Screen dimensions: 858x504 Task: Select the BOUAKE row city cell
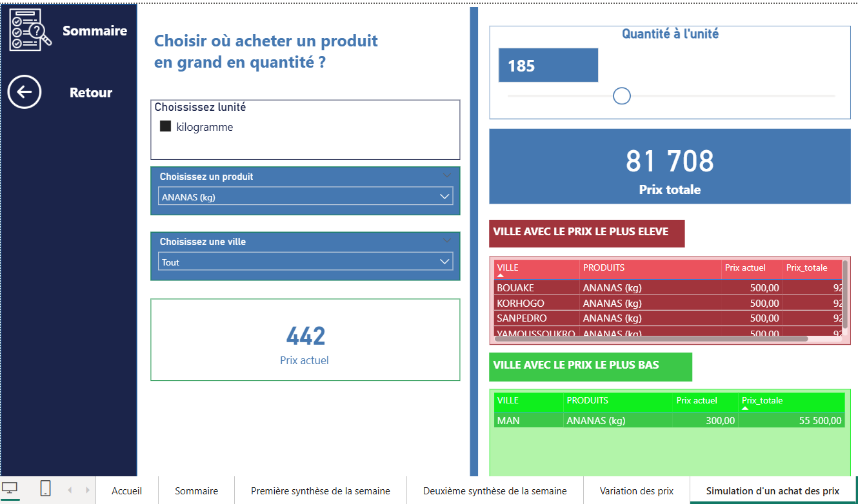[537, 287]
